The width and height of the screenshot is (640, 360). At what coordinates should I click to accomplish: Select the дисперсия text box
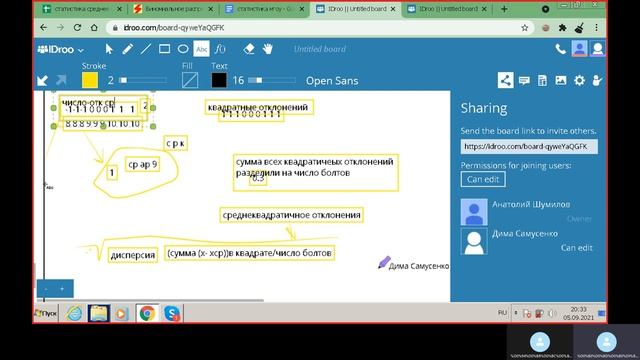click(133, 255)
